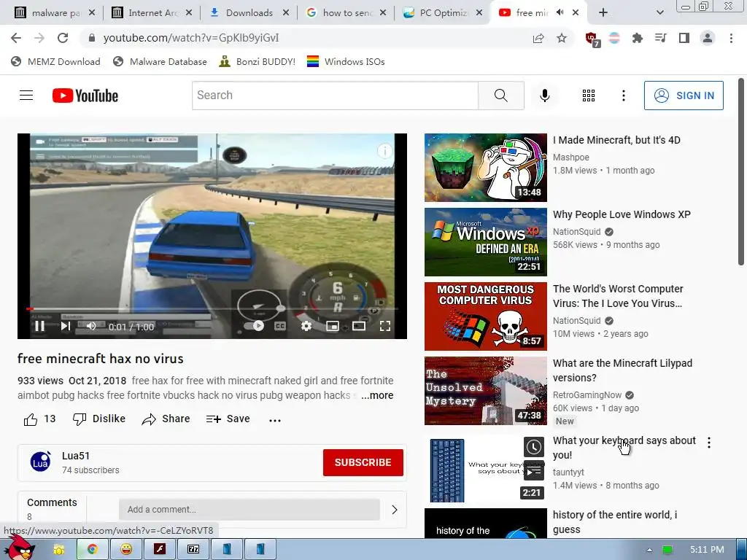
Task: Open the YouTube apps grid
Action: [589, 96]
